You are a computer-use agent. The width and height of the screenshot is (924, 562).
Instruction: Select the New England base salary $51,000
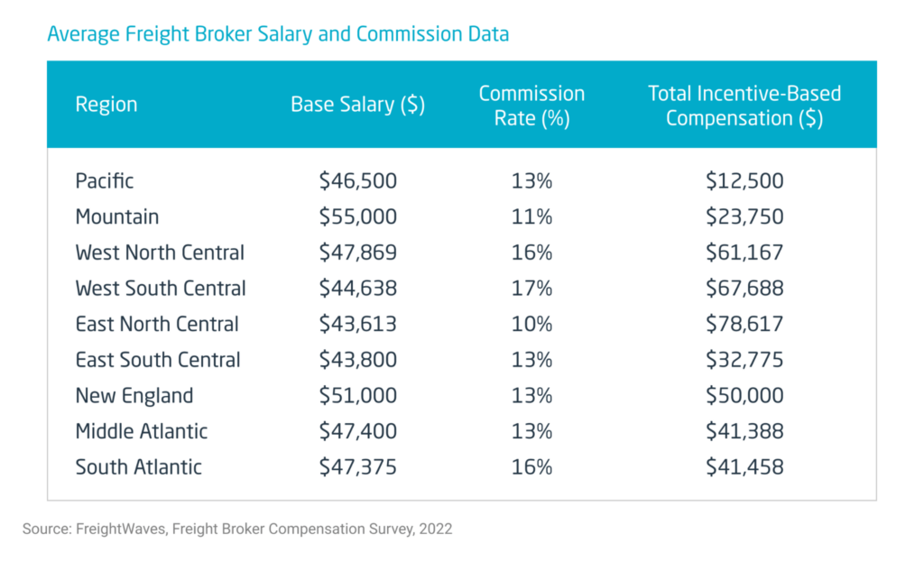click(x=357, y=395)
